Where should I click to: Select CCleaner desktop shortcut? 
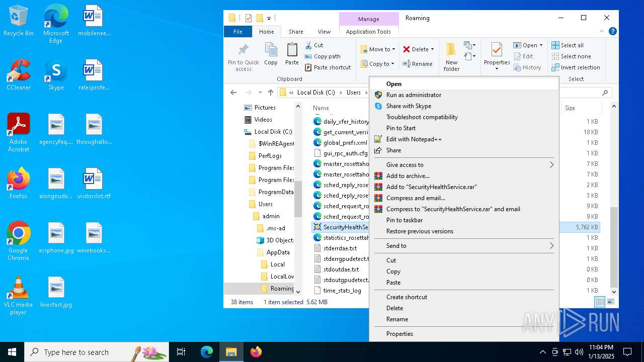18,75
